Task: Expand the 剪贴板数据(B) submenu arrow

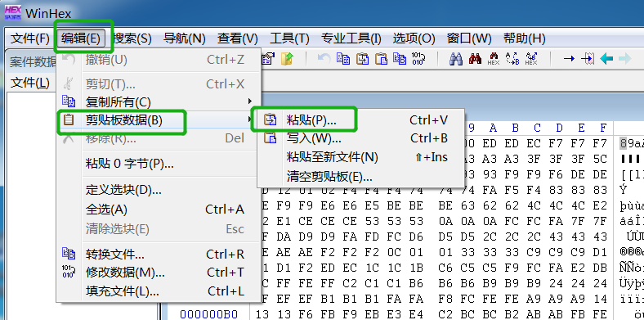Action: pyautogui.click(x=250, y=119)
